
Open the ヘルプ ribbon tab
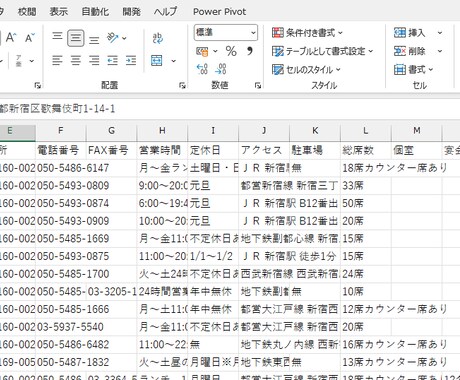[x=166, y=12]
